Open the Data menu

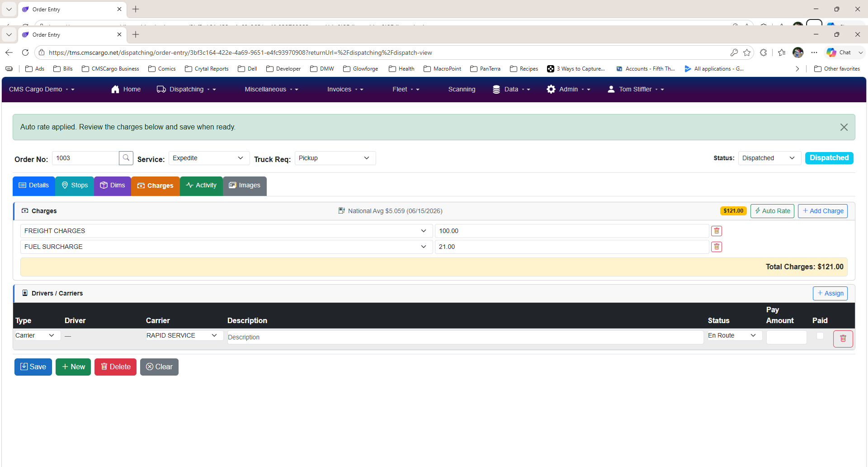coord(511,89)
